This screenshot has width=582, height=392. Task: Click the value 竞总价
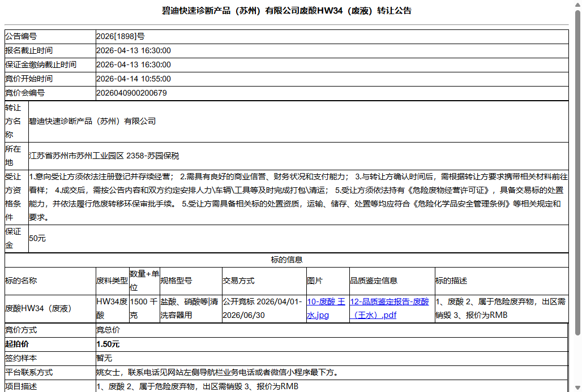tap(108, 330)
